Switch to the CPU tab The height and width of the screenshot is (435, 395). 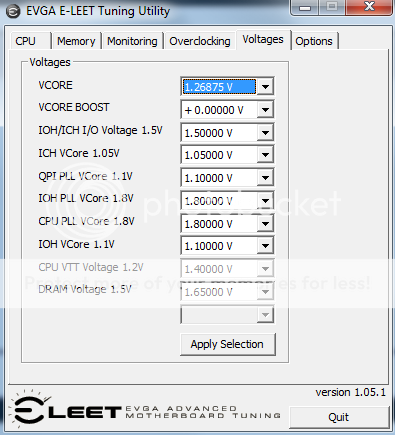click(x=30, y=41)
